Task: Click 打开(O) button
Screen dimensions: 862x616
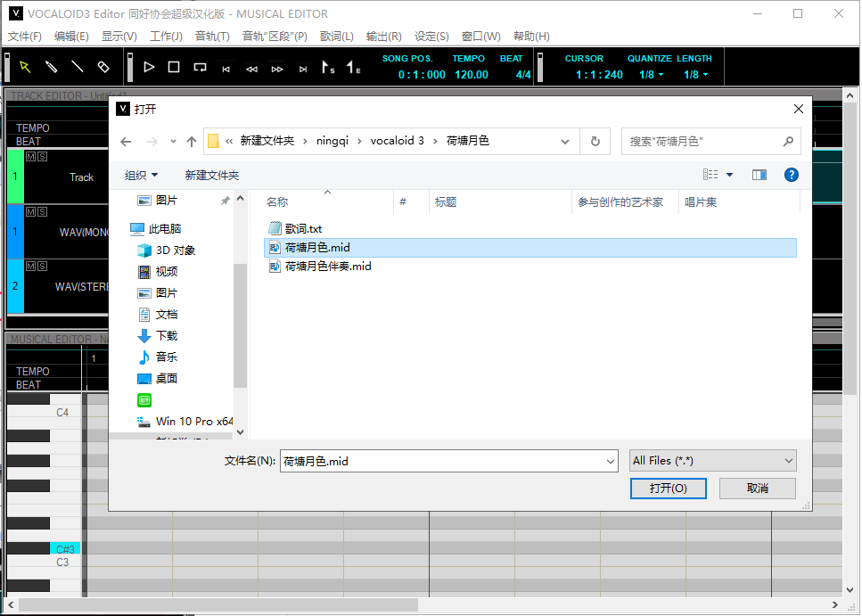Action: pyautogui.click(x=668, y=489)
